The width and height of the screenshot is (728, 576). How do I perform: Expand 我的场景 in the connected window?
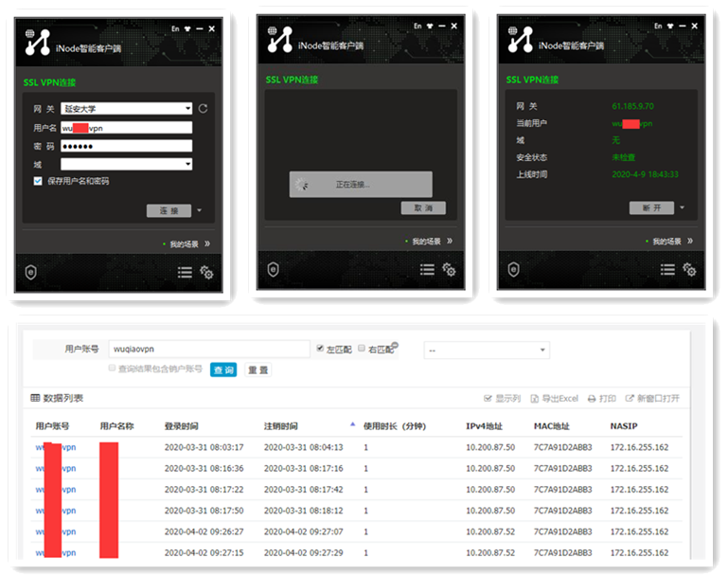[690, 241]
